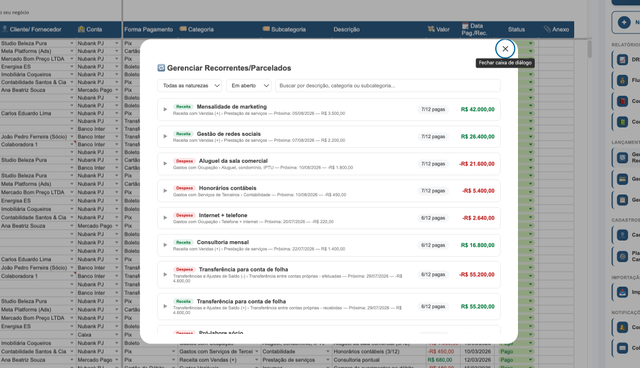Click 6/12 pagas badge on Consultoria mensal

(433, 245)
